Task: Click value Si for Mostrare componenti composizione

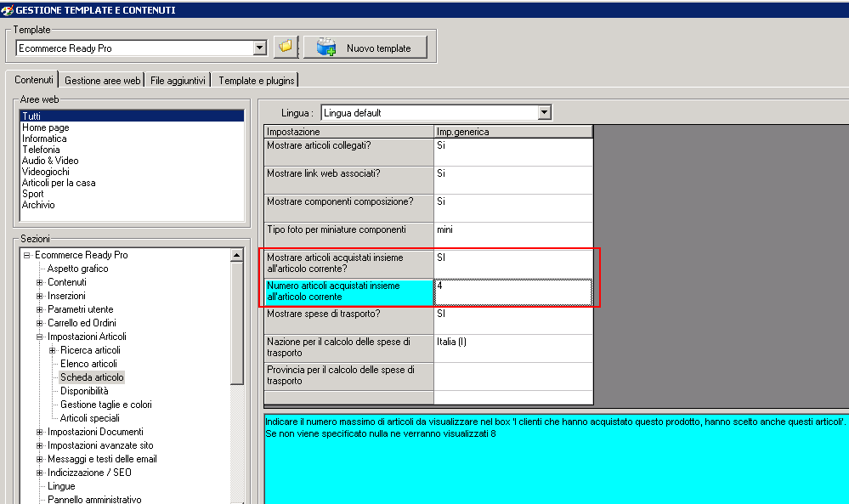Action: tap(513, 208)
